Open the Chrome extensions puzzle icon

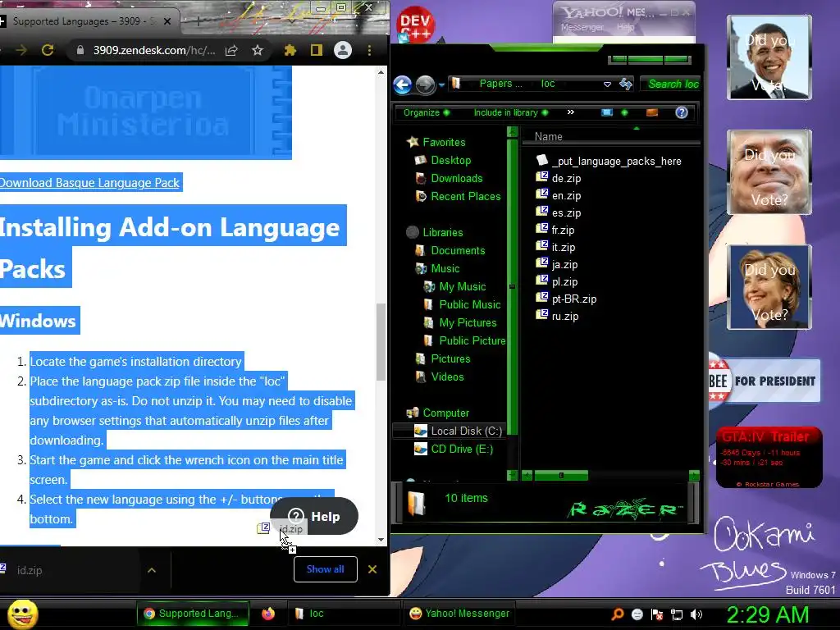pos(290,50)
